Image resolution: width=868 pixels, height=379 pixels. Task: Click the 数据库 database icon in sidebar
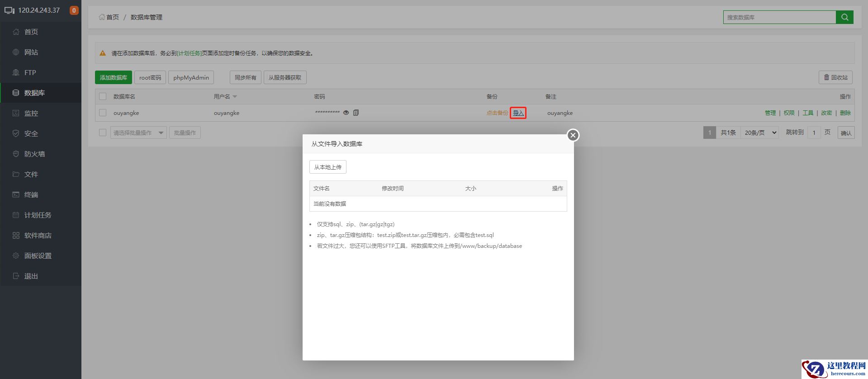click(16, 93)
